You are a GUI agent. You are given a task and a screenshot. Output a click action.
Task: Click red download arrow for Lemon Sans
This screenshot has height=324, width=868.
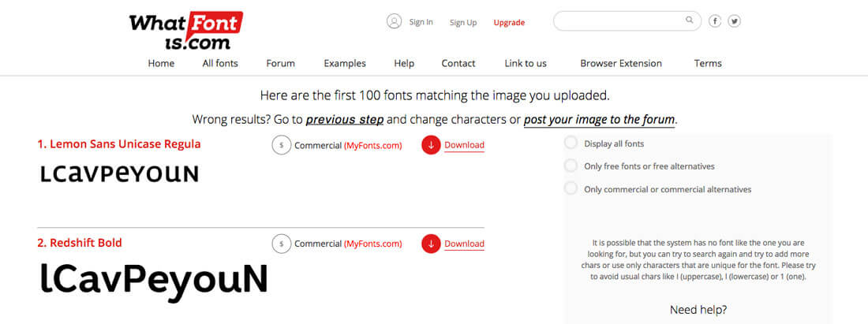coord(431,145)
